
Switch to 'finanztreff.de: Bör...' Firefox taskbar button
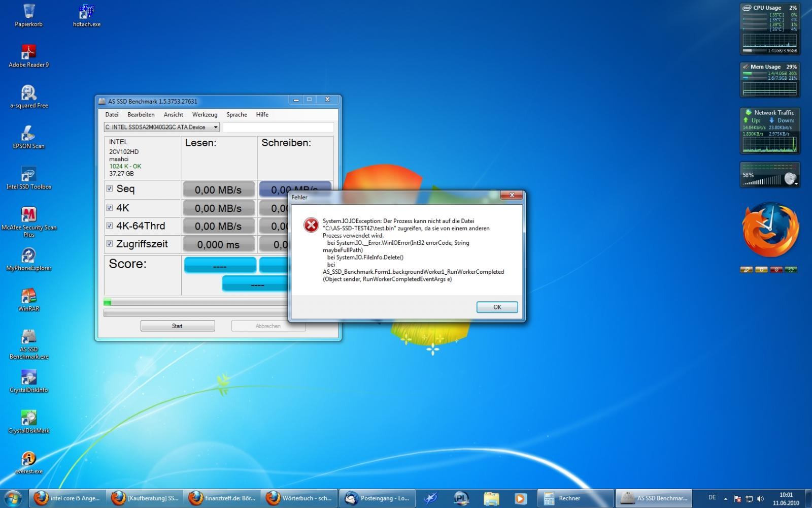[x=223, y=498]
